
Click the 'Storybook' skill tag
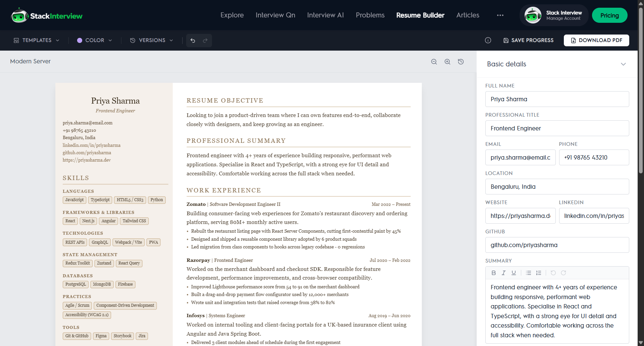tap(122, 336)
